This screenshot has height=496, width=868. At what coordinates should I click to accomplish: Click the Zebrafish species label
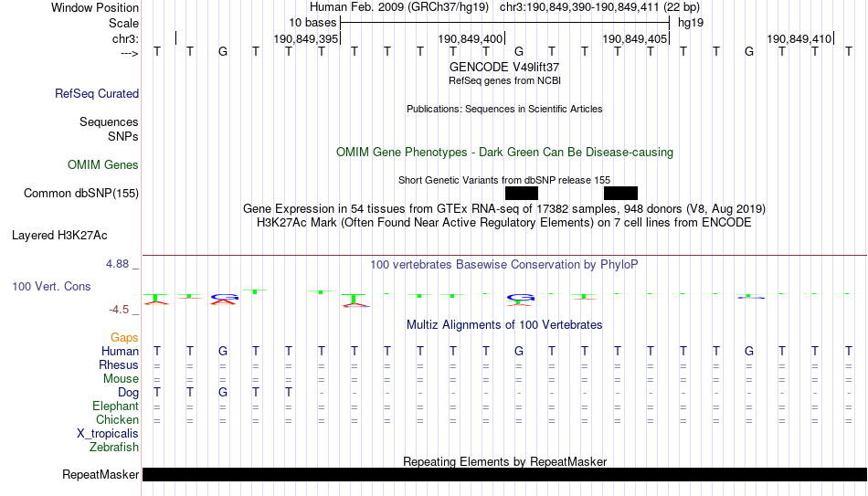[114, 448]
